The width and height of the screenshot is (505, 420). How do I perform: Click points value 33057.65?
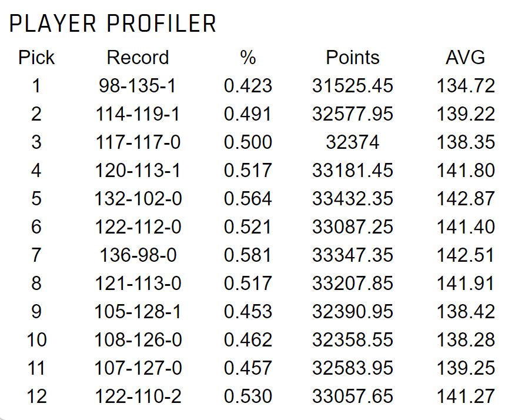click(353, 396)
